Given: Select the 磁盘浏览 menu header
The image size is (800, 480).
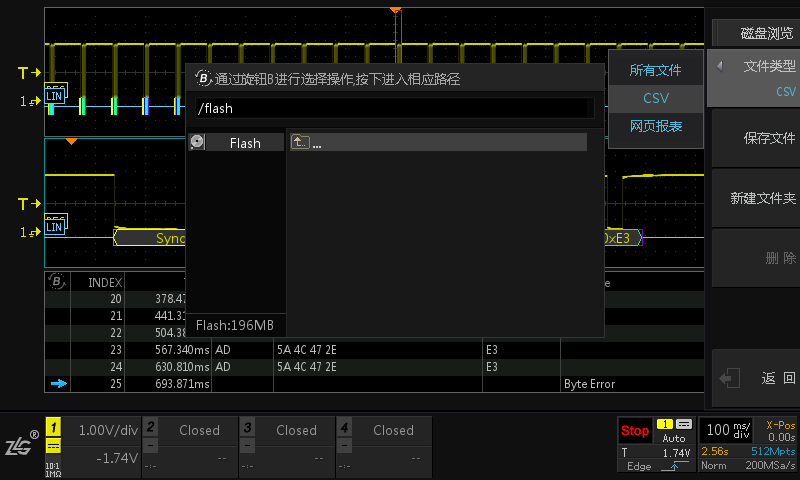Looking at the screenshot, I should (754, 33).
